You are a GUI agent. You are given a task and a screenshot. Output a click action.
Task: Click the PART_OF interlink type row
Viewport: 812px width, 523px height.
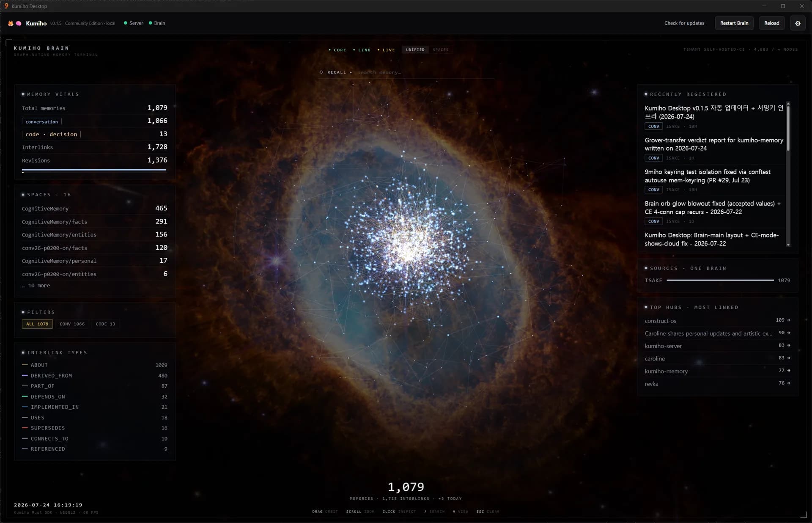click(94, 386)
